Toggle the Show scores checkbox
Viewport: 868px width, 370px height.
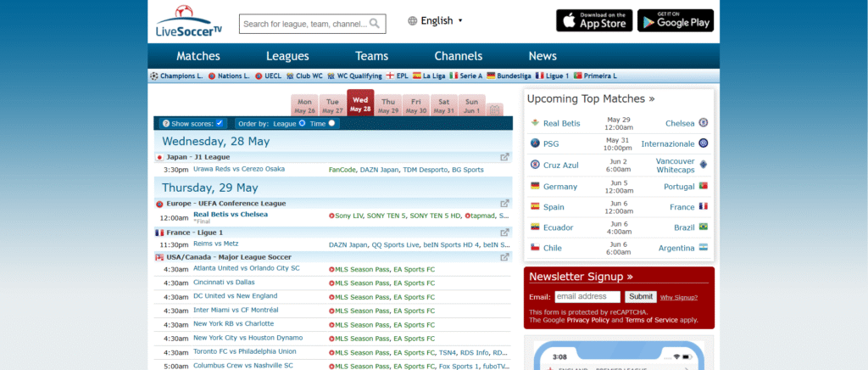pyautogui.click(x=220, y=123)
